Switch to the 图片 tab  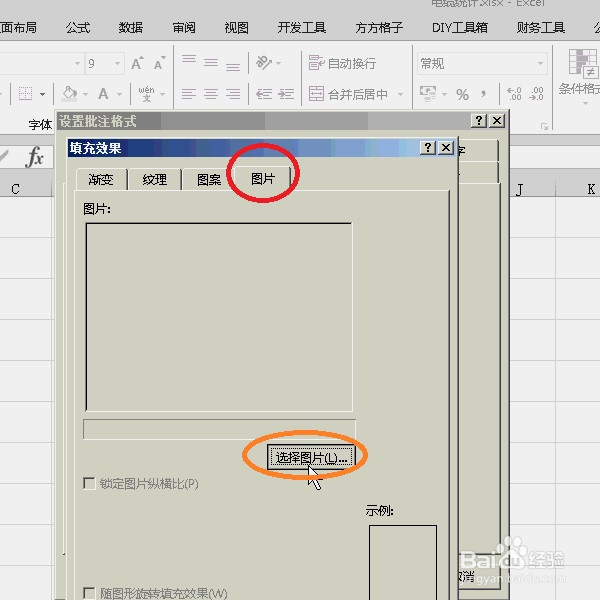click(263, 178)
